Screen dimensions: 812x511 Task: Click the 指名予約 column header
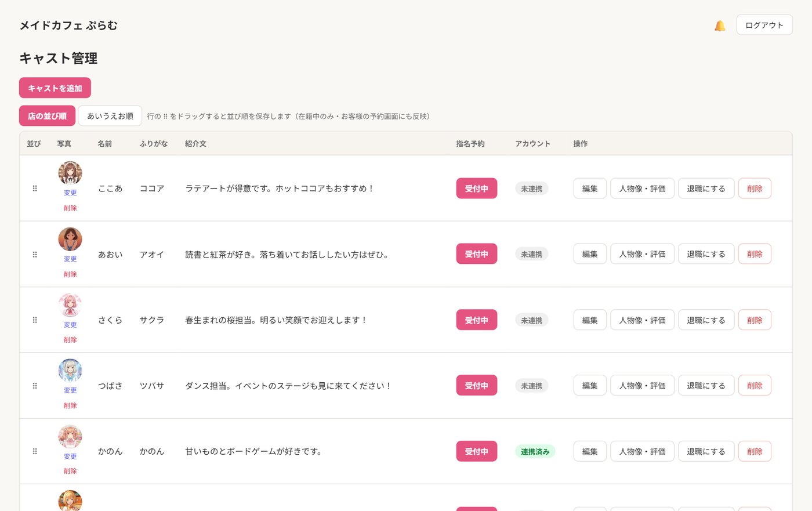pyautogui.click(x=470, y=144)
